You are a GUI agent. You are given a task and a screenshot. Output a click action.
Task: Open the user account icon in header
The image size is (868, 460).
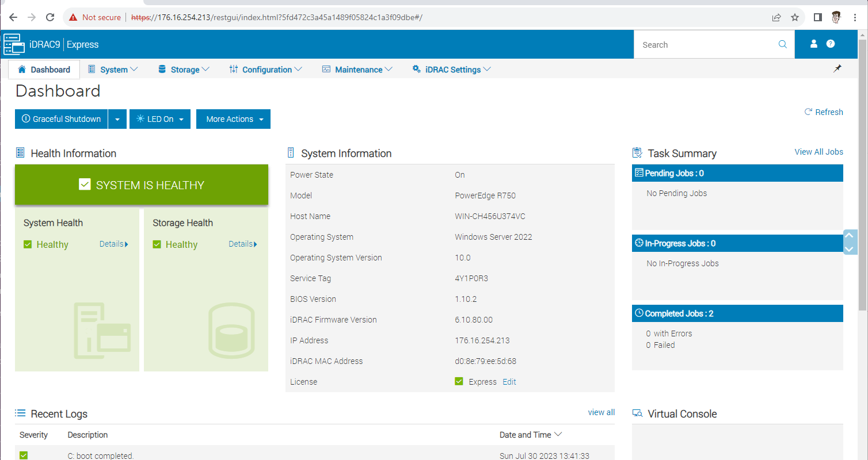click(814, 44)
